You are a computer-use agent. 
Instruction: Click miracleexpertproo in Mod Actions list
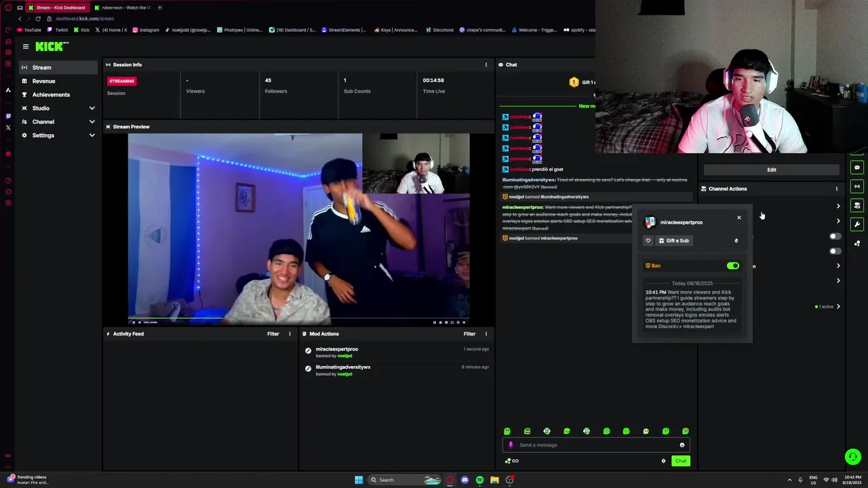(336, 349)
